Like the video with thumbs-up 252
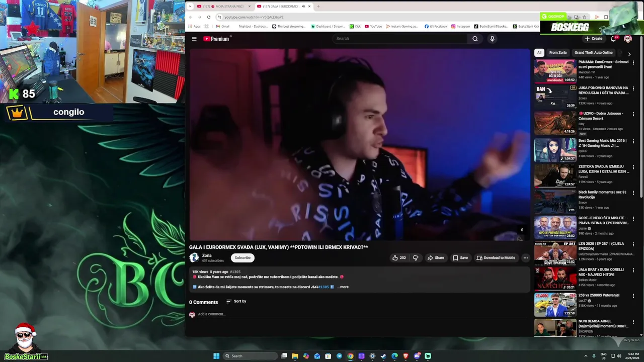The image size is (644, 362). pyautogui.click(x=399, y=258)
